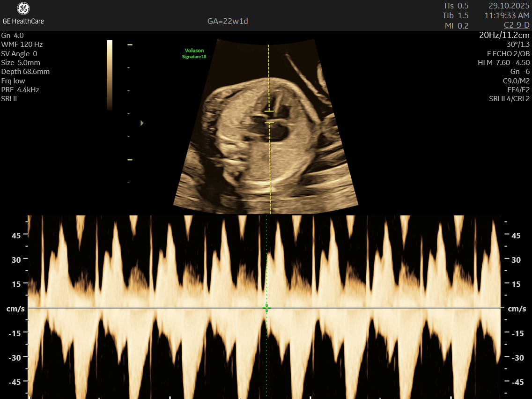This screenshot has height=399, width=532.
Task: Select the PRF 4.4kHz parameter
Action: (20, 90)
